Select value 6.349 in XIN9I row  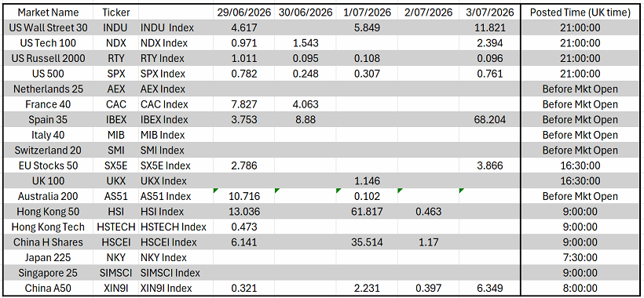point(489,288)
